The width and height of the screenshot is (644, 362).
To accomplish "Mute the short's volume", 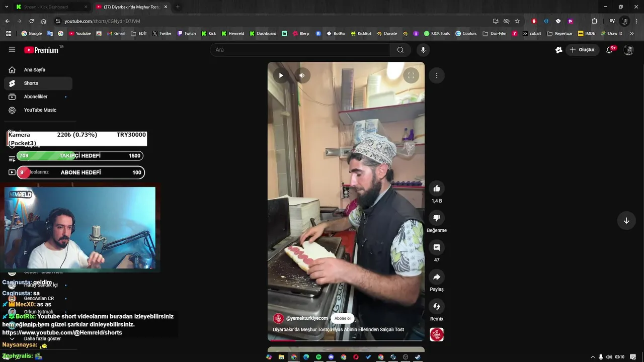I will [302, 75].
